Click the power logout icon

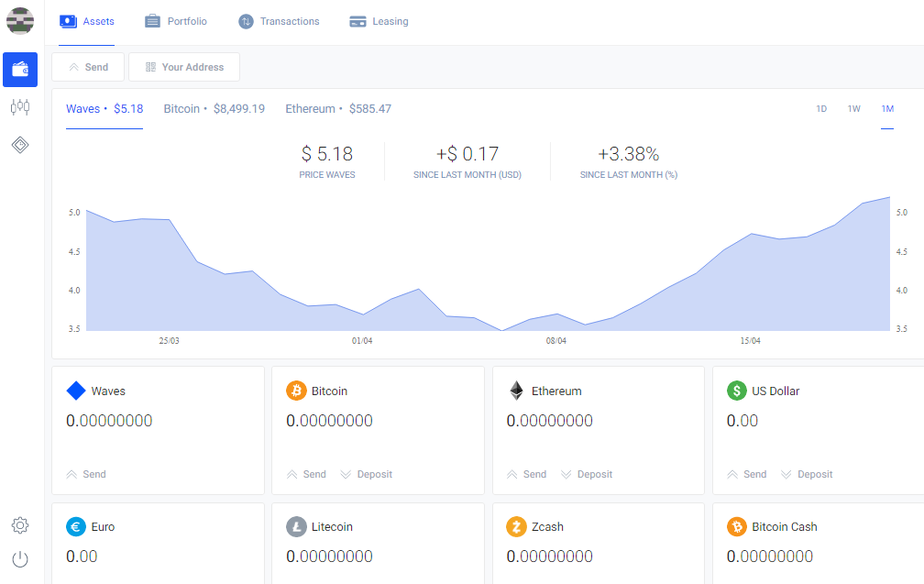pos(20,558)
